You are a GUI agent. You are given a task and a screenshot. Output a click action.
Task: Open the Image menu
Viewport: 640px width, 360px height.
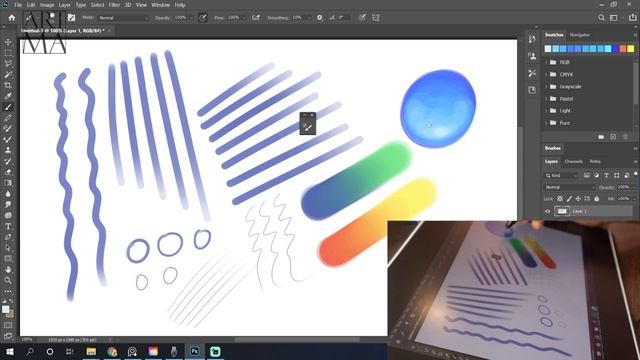coord(47,5)
